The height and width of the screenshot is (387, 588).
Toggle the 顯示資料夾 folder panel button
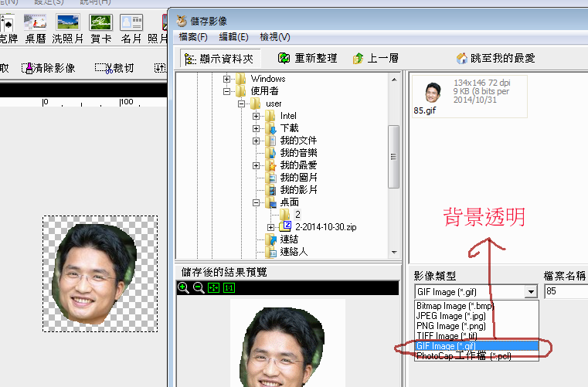pyautogui.click(x=221, y=58)
